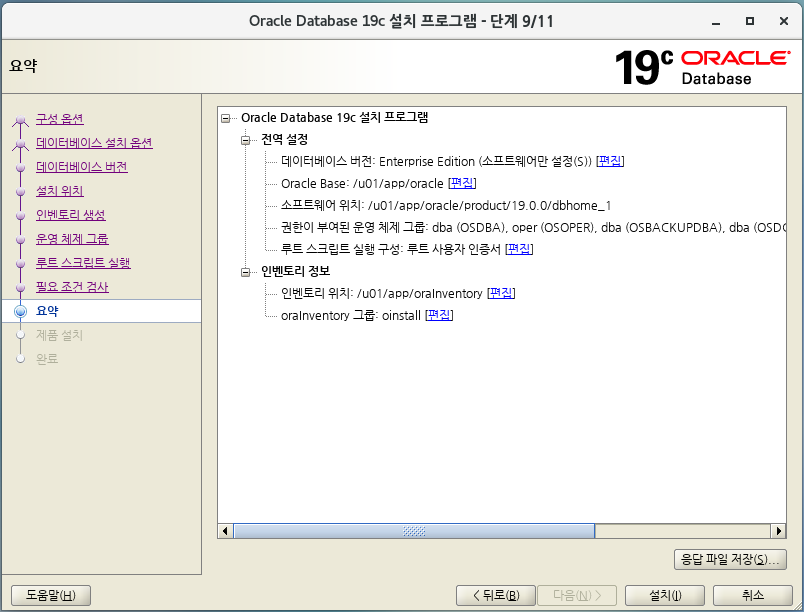This screenshot has width=804, height=612.
Task: Go to the 인벤토리 생성 step
Action: click(x=71, y=215)
